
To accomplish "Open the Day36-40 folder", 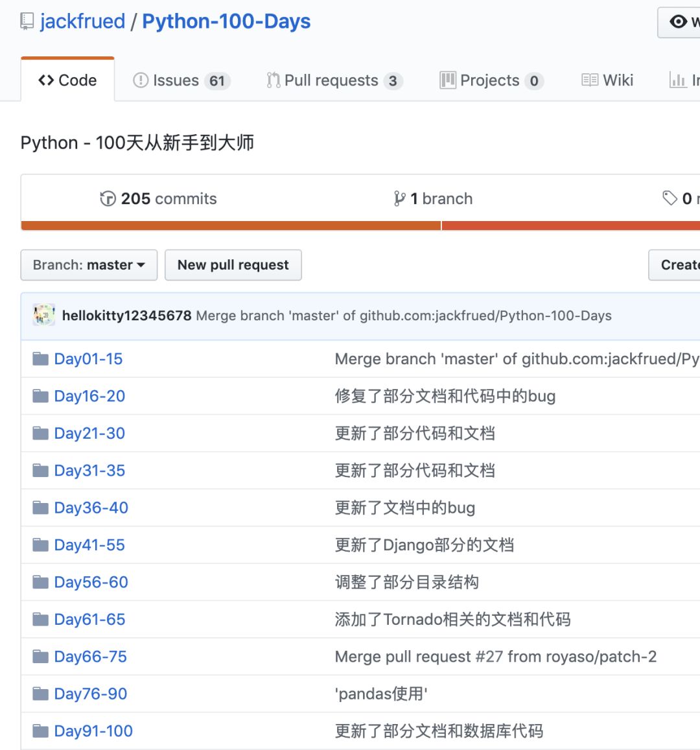I will click(x=91, y=508).
